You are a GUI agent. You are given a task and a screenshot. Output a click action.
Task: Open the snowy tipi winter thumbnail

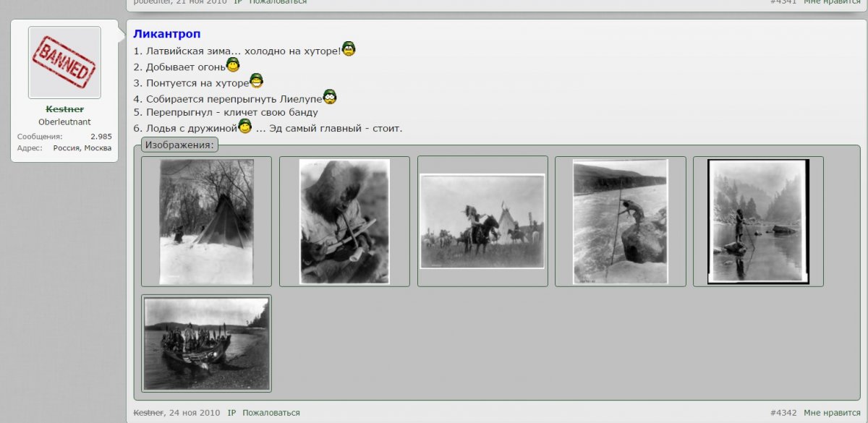[206, 221]
